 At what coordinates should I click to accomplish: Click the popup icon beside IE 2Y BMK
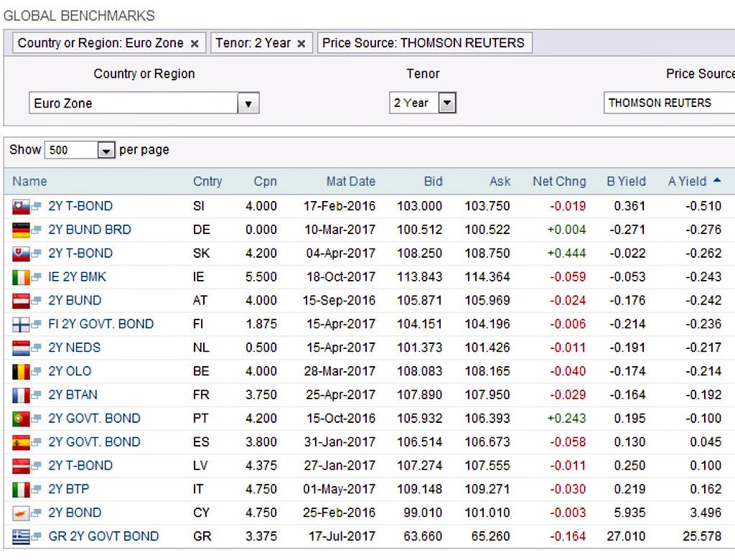(x=36, y=277)
